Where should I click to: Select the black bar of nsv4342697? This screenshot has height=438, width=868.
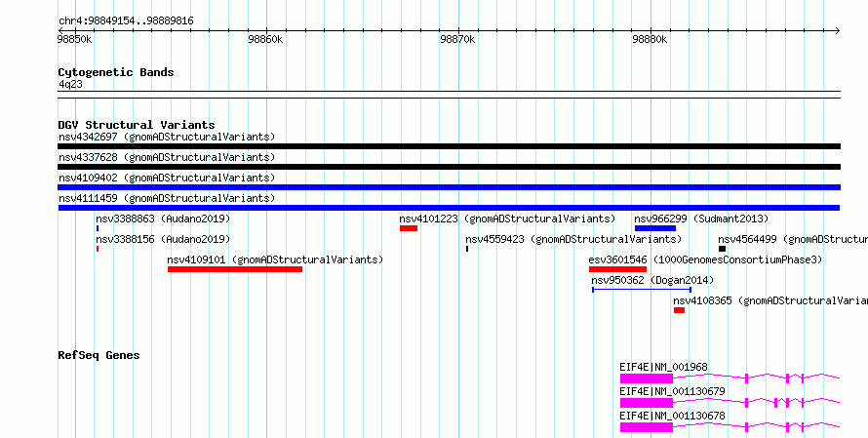tap(449, 146)
